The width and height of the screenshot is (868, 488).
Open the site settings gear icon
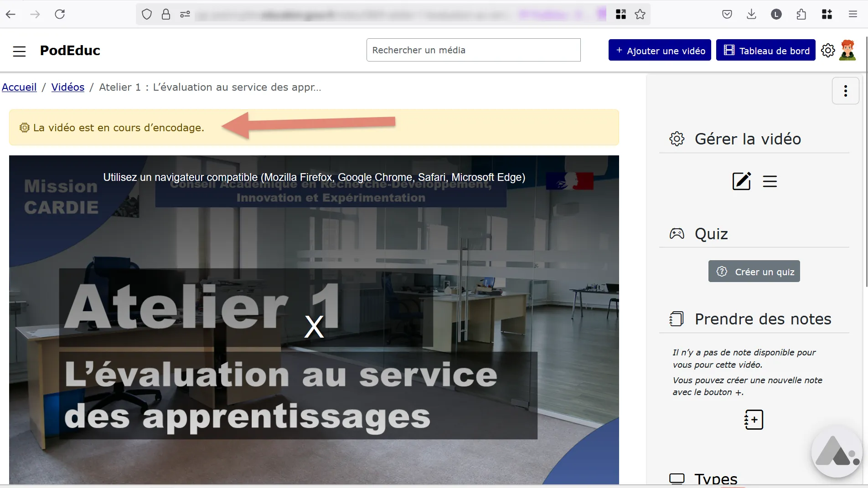[828, 50]
